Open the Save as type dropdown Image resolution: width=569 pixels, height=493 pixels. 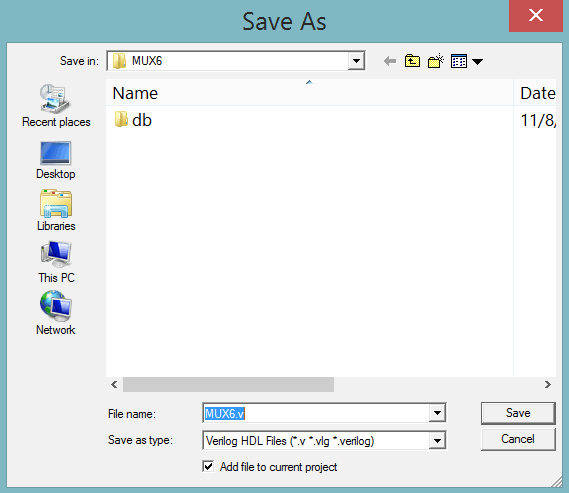coord(437,441)
